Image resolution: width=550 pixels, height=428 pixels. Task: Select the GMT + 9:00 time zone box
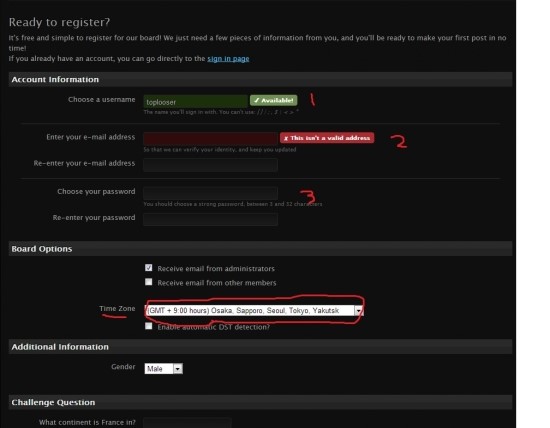pos(254,310)
